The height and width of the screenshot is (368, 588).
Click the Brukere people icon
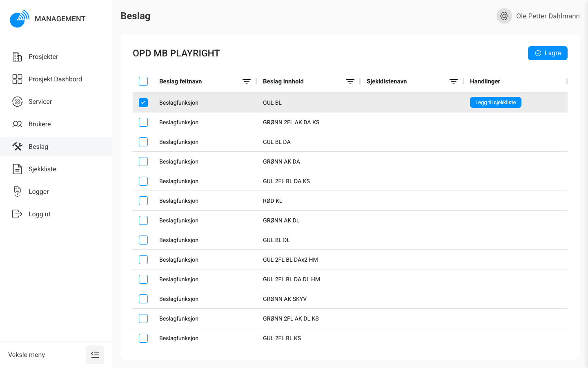(17, 124)
